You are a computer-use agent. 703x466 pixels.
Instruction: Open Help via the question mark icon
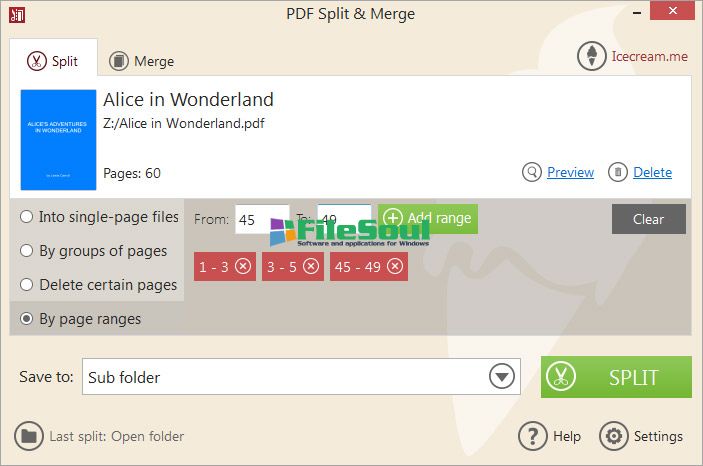(533, 436)
